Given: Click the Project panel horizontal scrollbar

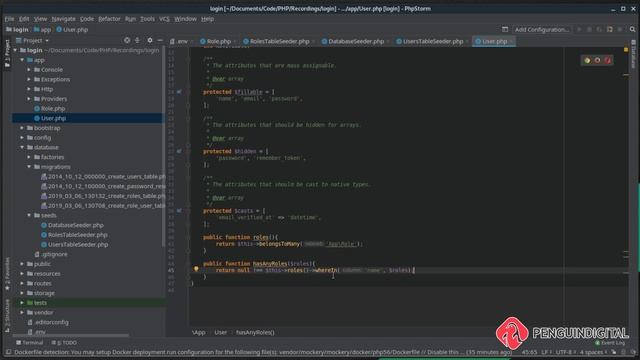Looking at the screenshot, I should (71, 336).
